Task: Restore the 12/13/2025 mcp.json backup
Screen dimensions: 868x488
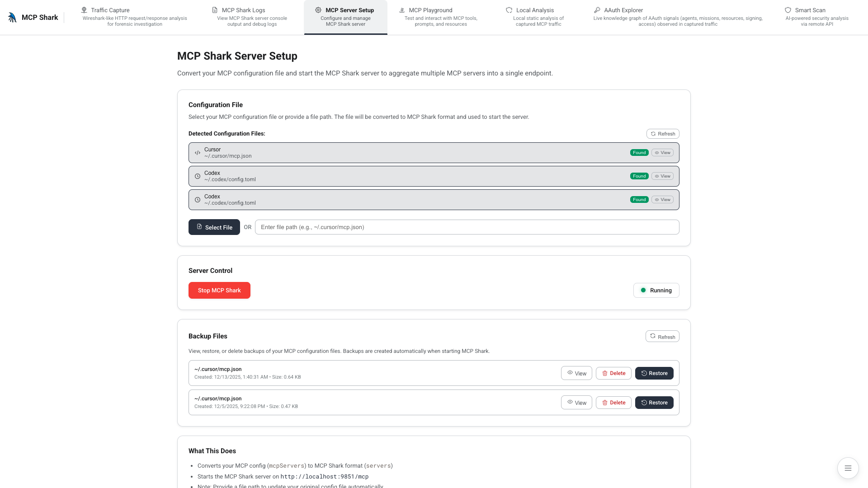Action: (654, 373)
